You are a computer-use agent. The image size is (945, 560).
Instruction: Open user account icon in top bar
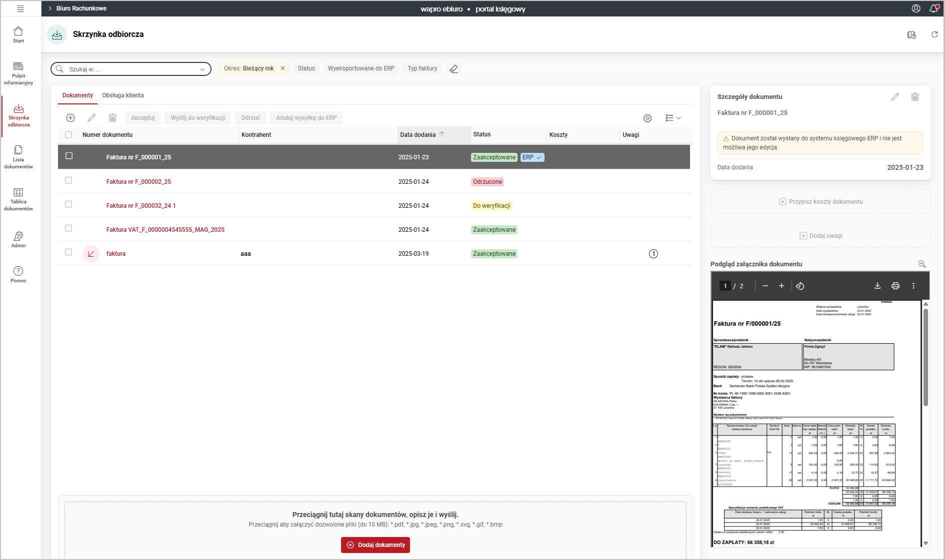pyautogui.click(x=916, y=8)
